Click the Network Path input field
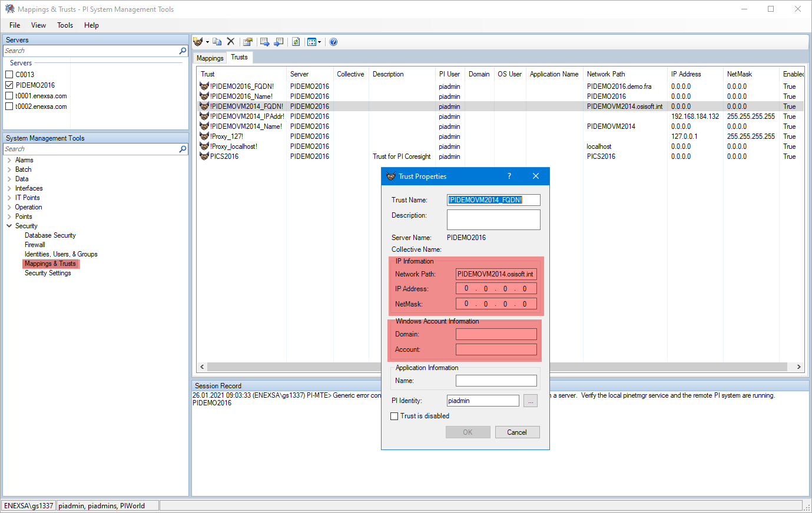 click(x=496, y=274)
